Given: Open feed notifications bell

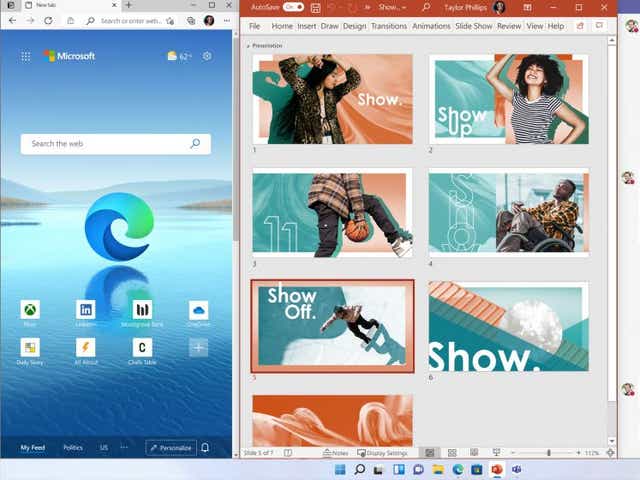Looking at the screenshot, I should (205, 448).
